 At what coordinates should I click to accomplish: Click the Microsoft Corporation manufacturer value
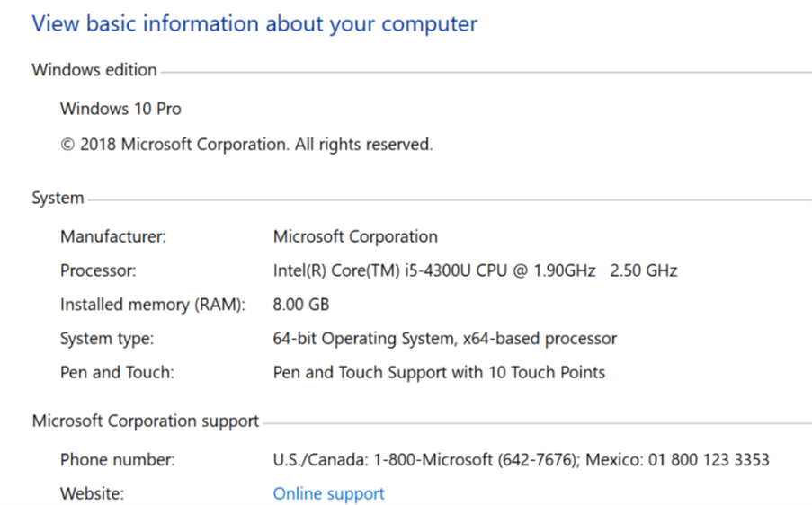[355, 237]
